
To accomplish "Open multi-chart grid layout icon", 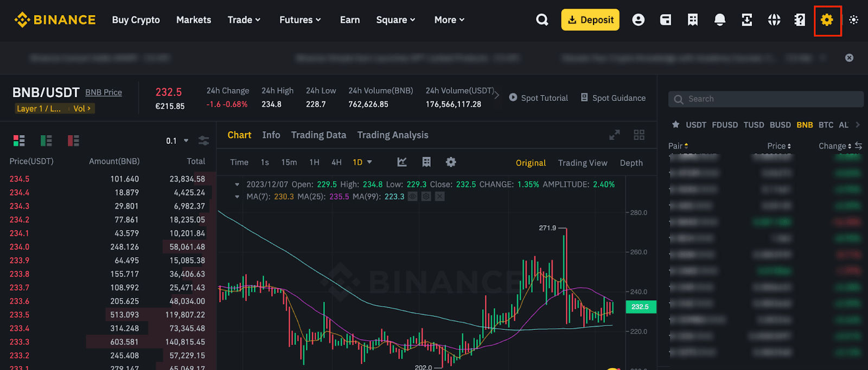I will (x=639, y=135).
